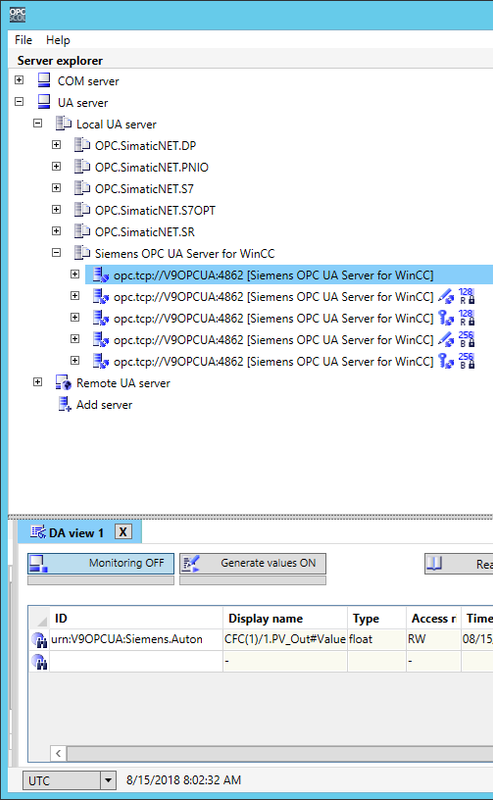Select the highlighted opc.tcp://V9OPCUA:4862 endpoint
493x800 pixels.
(x=273, y=276)
